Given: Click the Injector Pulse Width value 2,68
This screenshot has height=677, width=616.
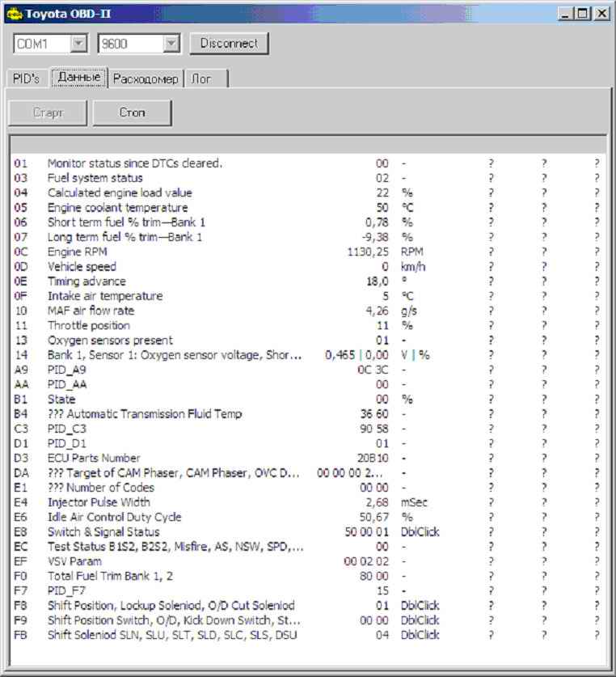Looking at the screenshot, I should click(378, 502).
